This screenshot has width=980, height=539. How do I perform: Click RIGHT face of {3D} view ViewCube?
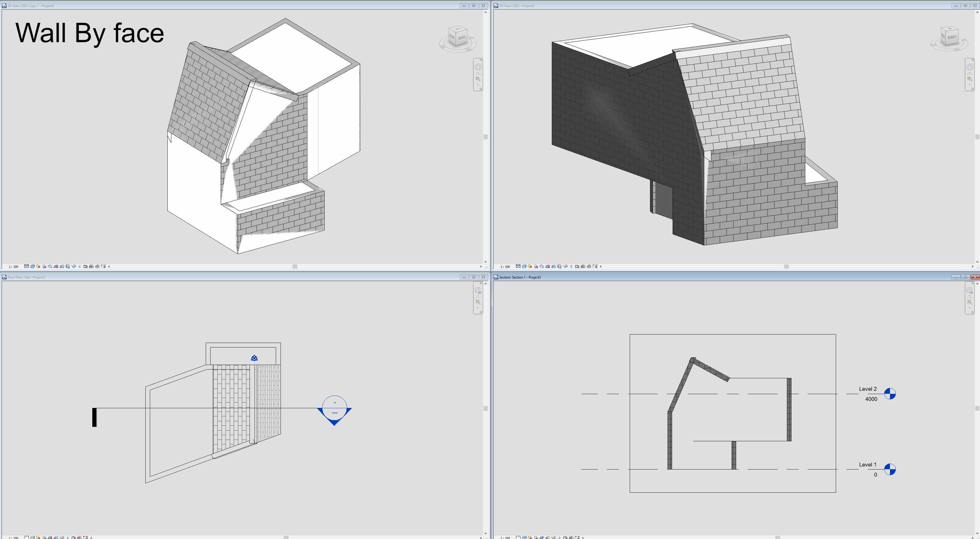click(x=952, y=37)
